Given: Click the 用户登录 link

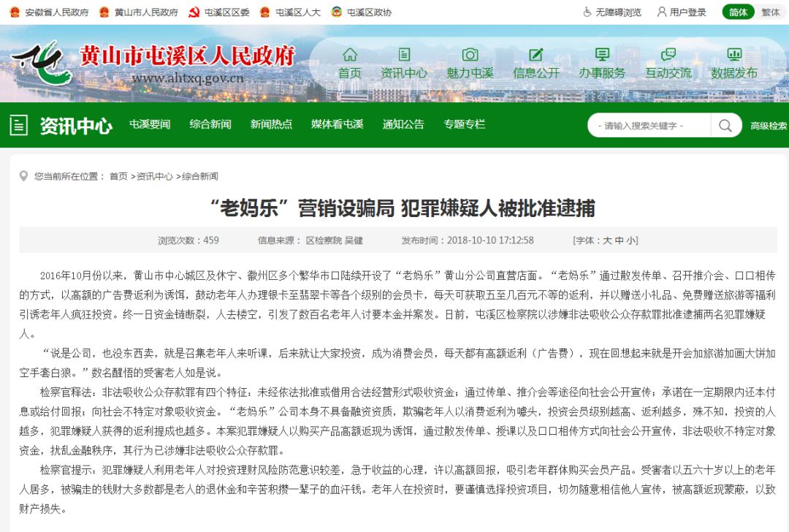Looking at the screenshot, I should click(x=688, y=12).
